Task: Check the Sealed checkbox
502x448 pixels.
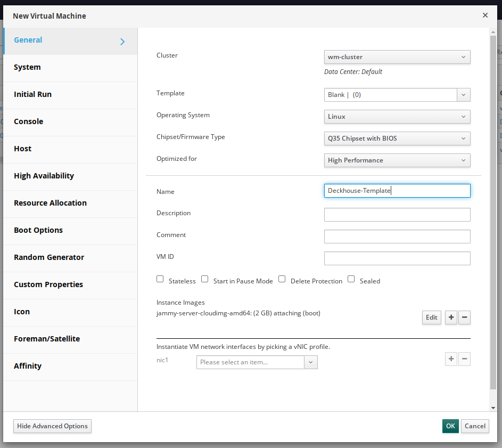Action: (x=351, y=279)
